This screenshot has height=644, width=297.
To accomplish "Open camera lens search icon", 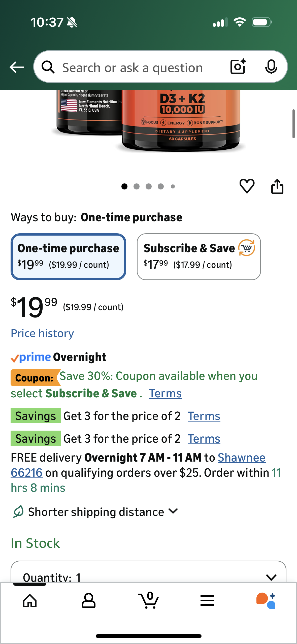I will pos(238,67).
